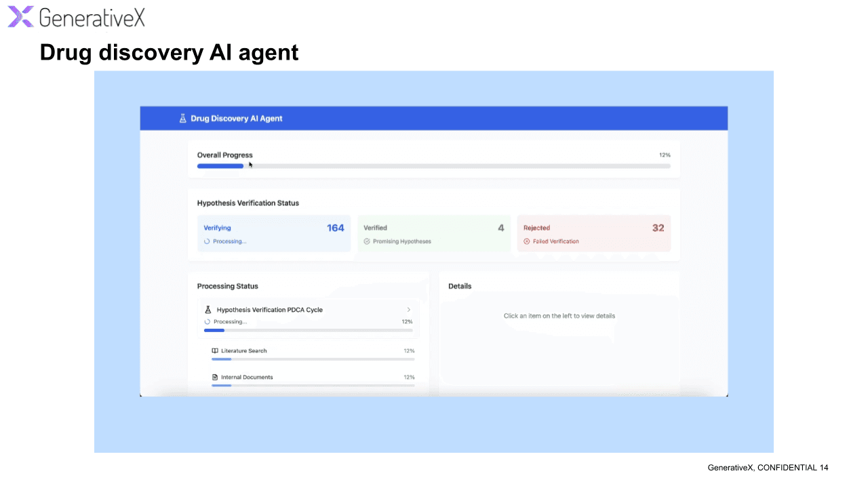
Task: Select the Literature Search item
Action: (313, 354)
